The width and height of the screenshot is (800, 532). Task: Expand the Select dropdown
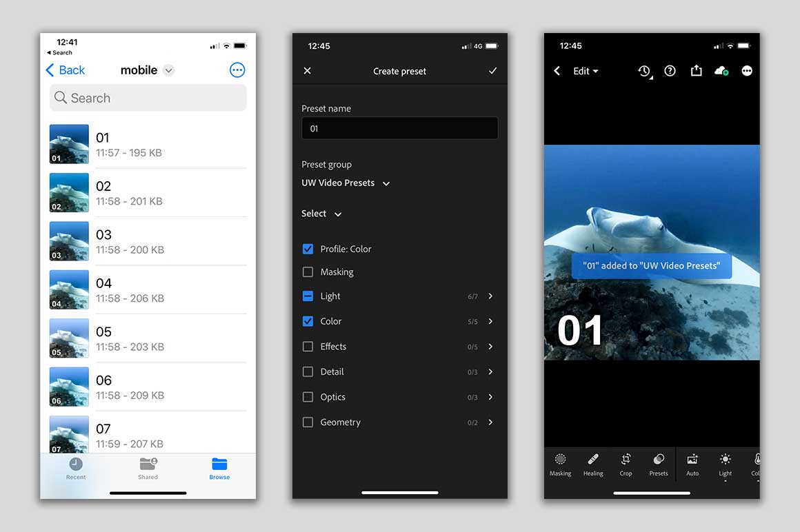tap(321, 214)
